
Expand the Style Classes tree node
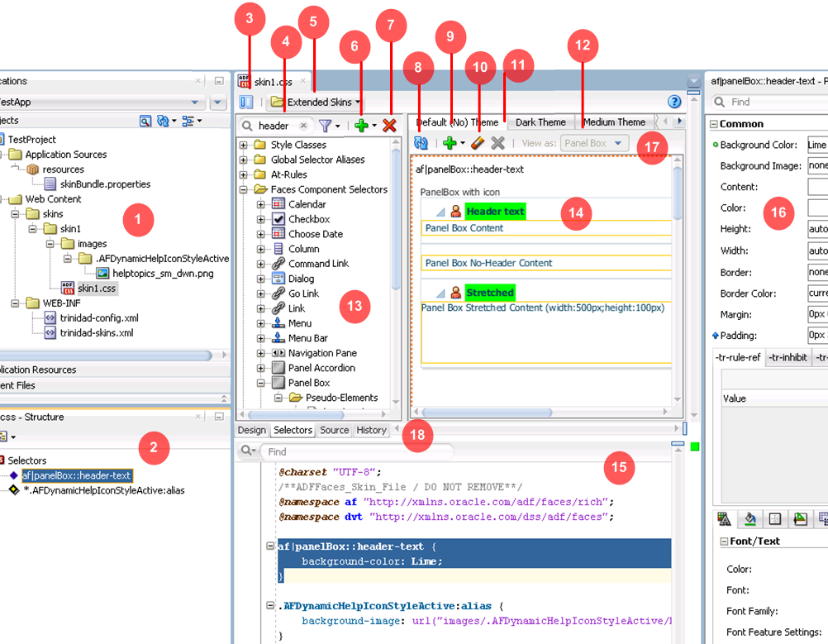point(245,145)
